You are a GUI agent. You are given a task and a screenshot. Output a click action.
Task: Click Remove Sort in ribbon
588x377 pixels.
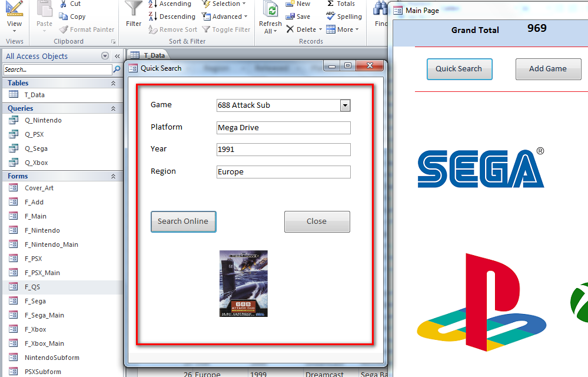[x=173, y=29]
